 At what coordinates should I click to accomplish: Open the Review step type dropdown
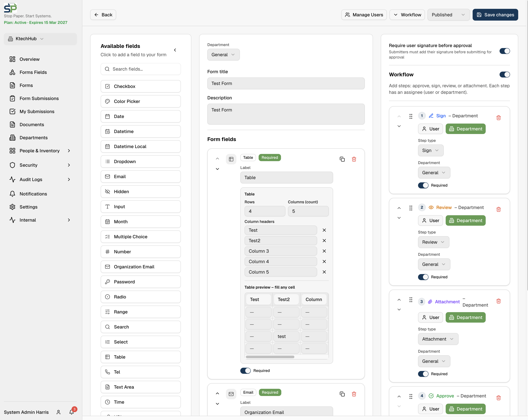click(433, 242)
